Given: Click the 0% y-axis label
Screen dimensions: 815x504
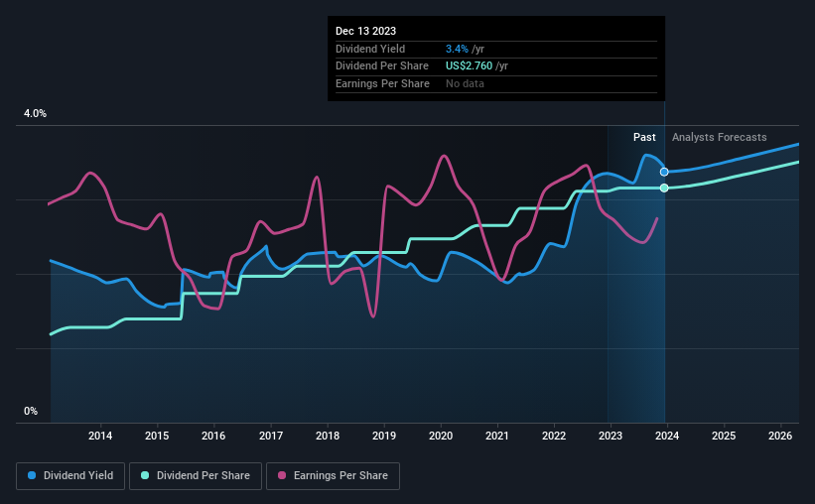Looking at the screenshot, I should point(31,411).
